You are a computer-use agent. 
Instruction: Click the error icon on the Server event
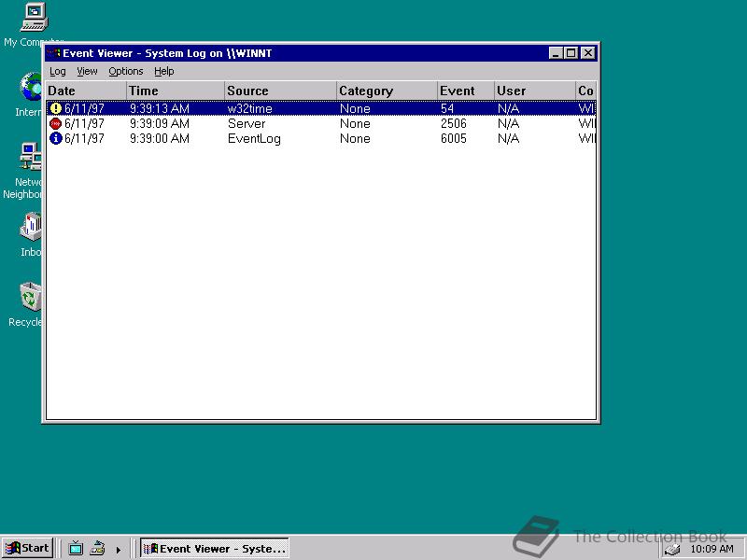point(53,123)
